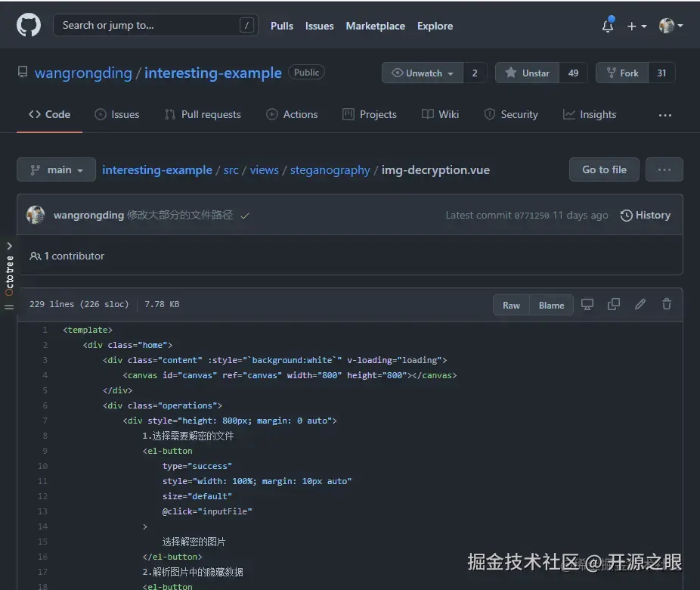Switch to the Wiki tab
This screenshot has height=590, width=700.
point(440,114)
